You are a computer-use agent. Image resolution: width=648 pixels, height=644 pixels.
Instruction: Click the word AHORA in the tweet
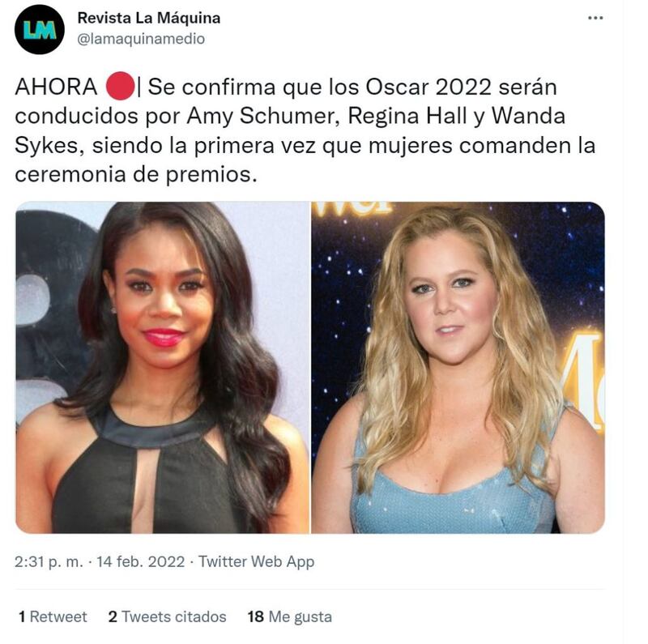point(56,87)
